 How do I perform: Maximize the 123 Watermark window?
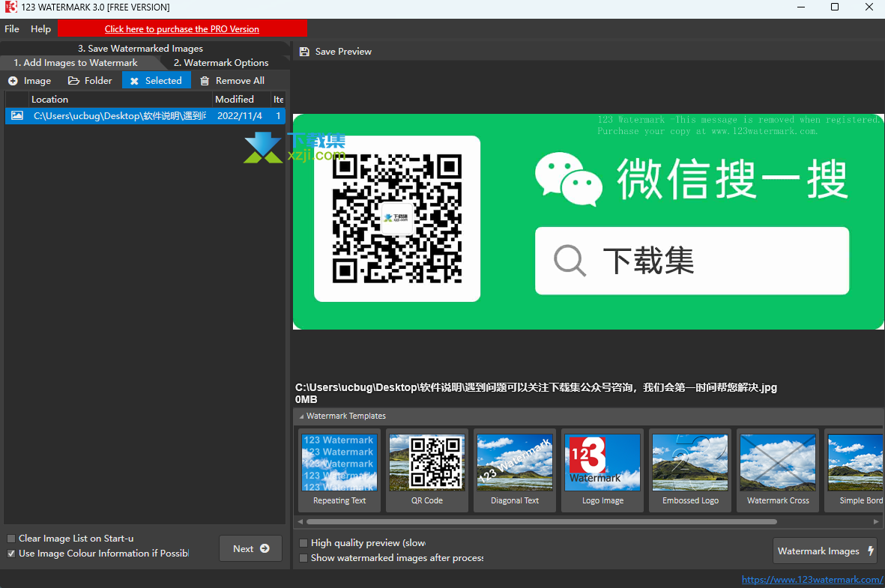(x=835, y=7)
